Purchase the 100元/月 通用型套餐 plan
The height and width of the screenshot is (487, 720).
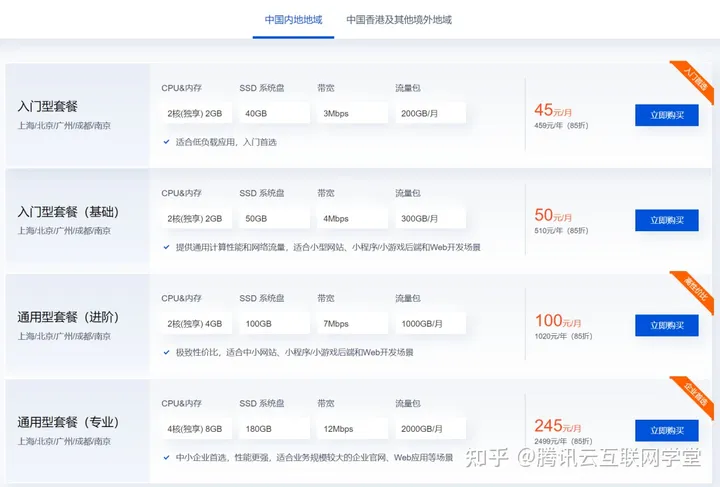tap(667, 325)
